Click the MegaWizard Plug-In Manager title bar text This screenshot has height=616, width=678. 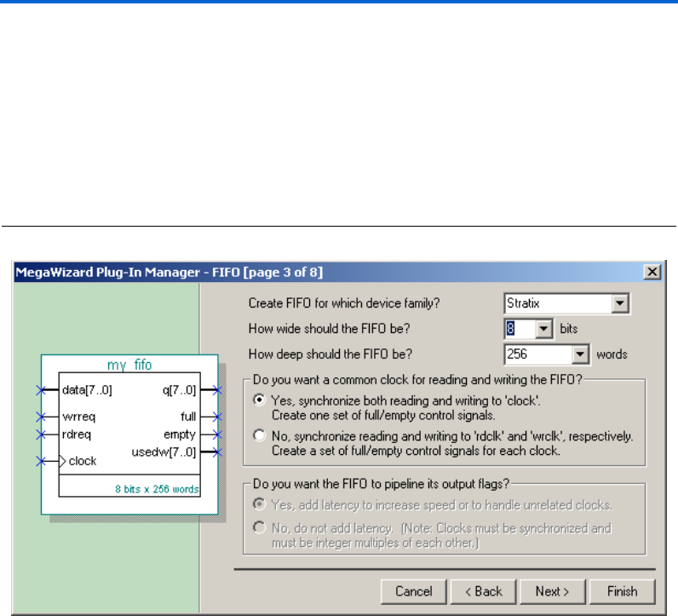coord(169,272)
